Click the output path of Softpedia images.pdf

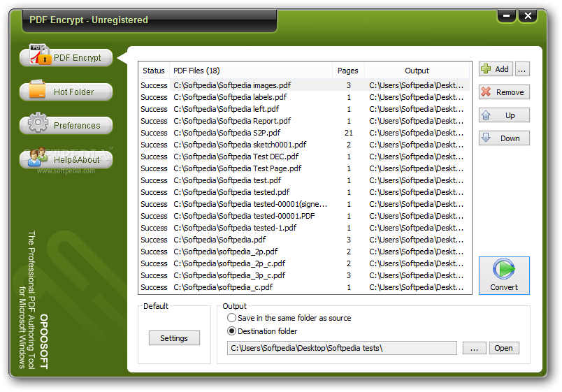coord(417,85)
